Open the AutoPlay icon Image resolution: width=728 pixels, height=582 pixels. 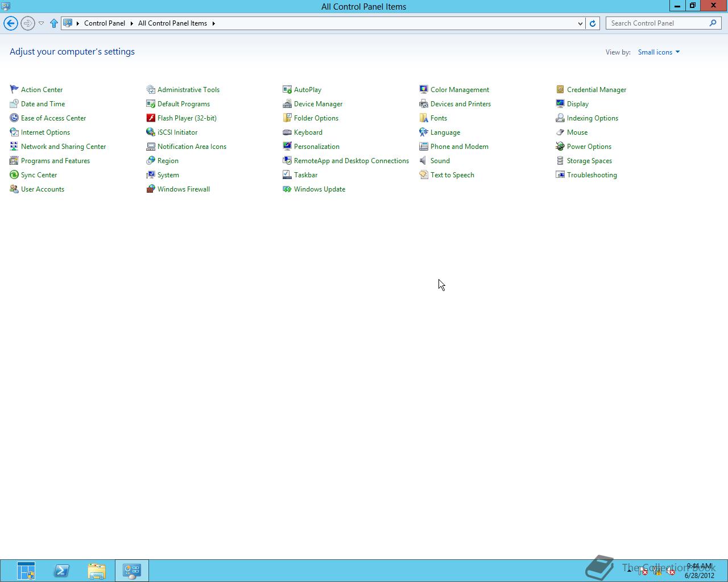pos(287,89)
